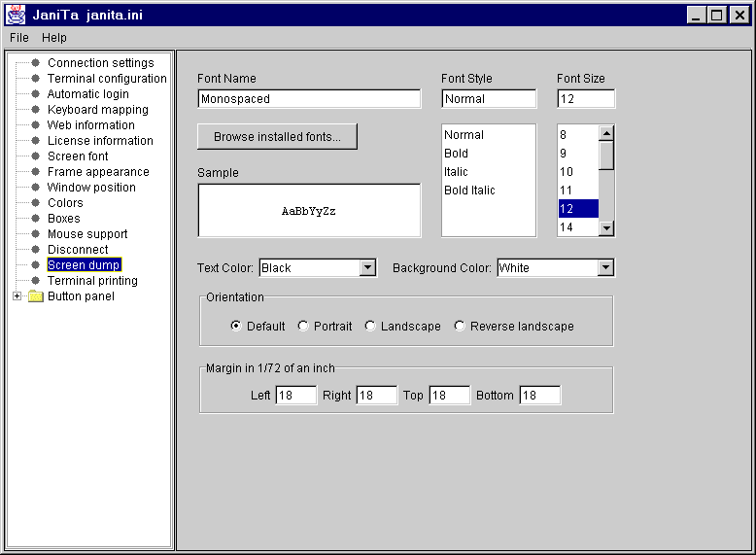Click Browse installed fonts button
Screen dimensions: 756x555
point(277,136)
